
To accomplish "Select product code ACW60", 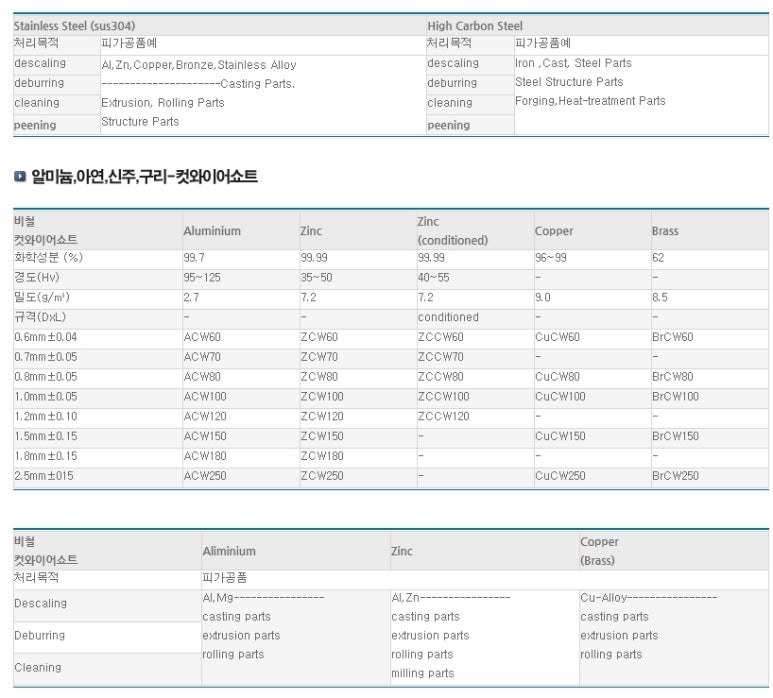I will click(202, 337).
